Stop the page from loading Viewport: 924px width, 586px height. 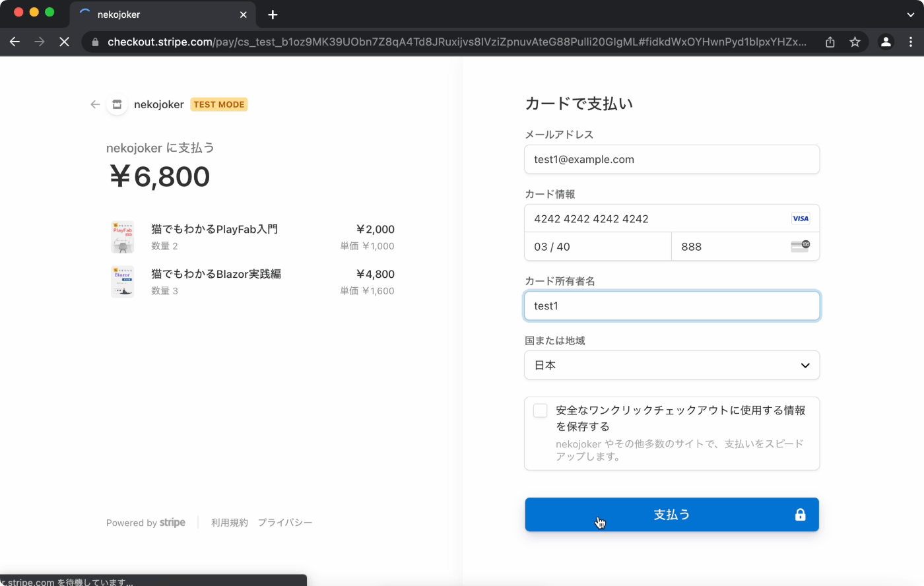tap(64, 42)
